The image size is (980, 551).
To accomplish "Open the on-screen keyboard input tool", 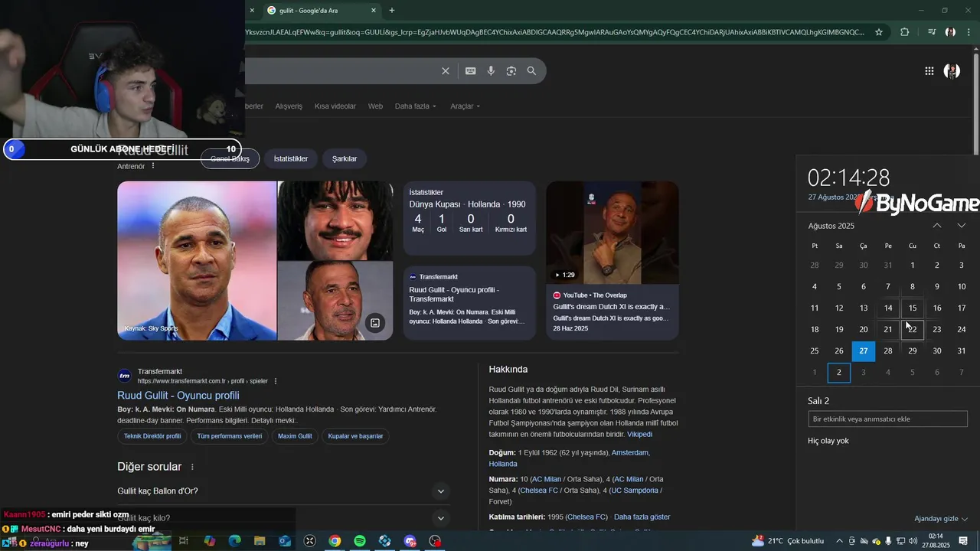I will (x=470, y=71).
